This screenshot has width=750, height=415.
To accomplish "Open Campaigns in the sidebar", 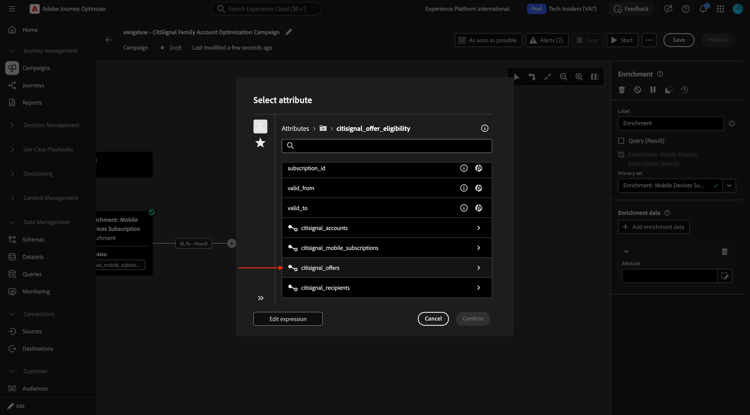I will (36, 68).
